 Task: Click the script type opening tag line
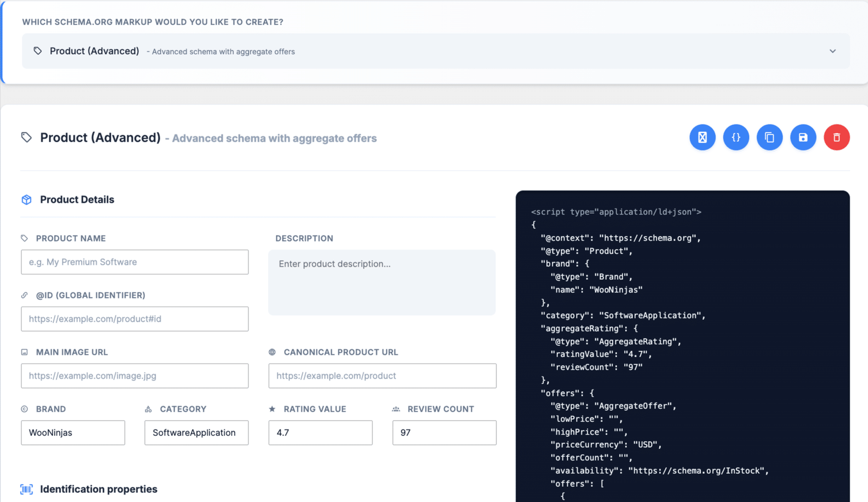click(x=616, y=212)
